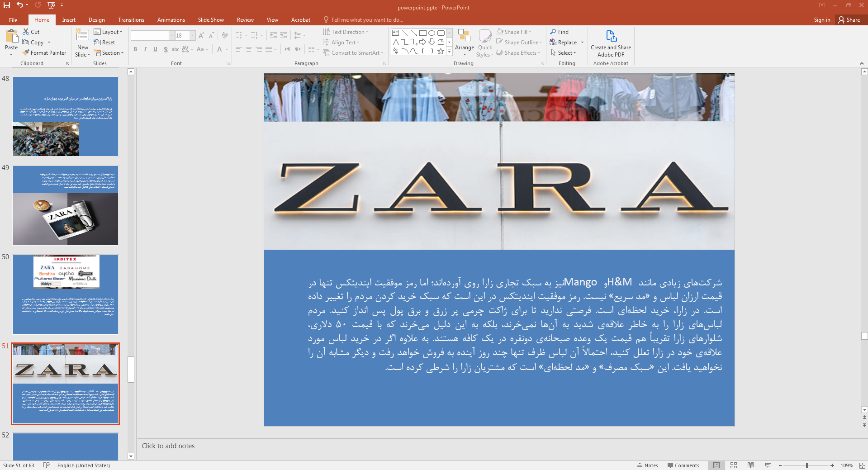Click the Replace button
This screenshot has height=470, width=868.
[564, 42]
